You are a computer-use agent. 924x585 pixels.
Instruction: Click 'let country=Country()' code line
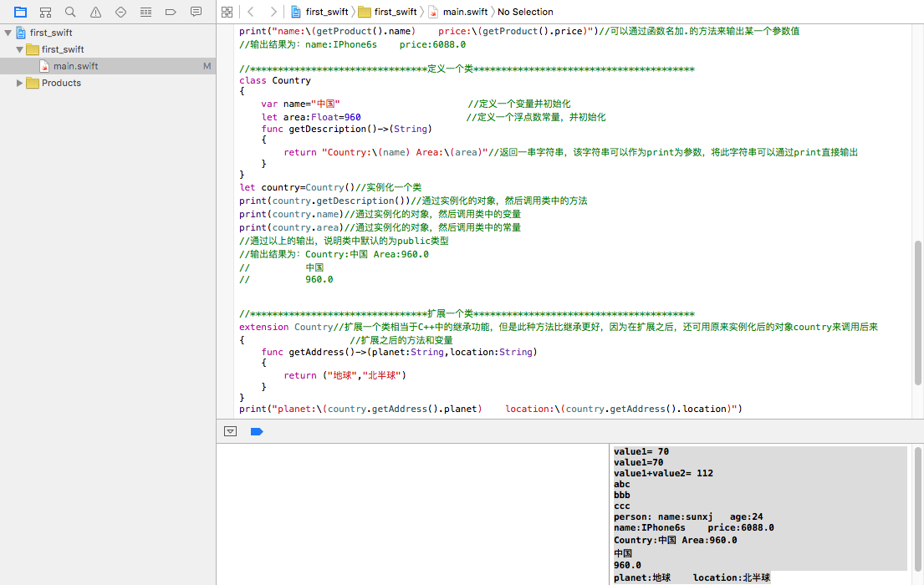coord(330,187)
